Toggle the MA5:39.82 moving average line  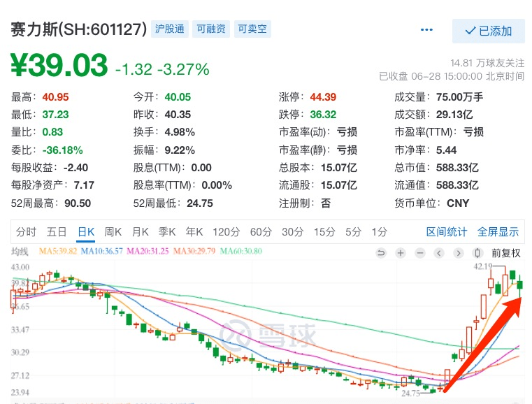[58, 252]
